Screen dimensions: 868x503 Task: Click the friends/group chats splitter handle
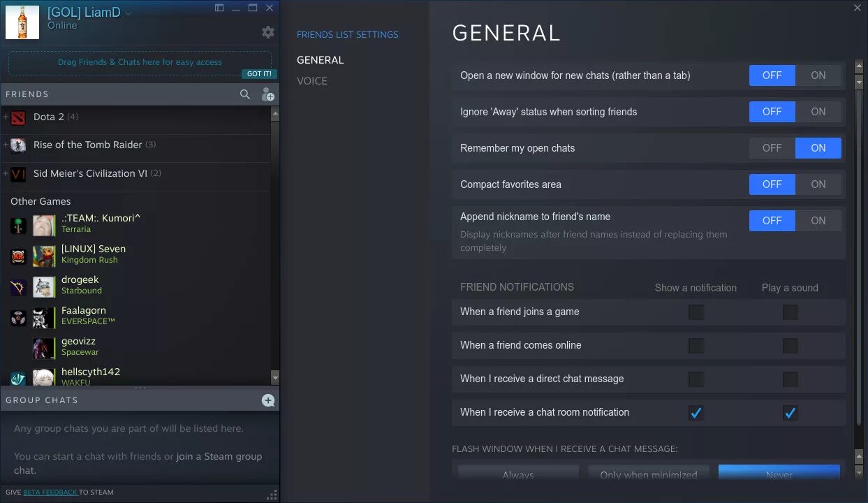point(140,388)
